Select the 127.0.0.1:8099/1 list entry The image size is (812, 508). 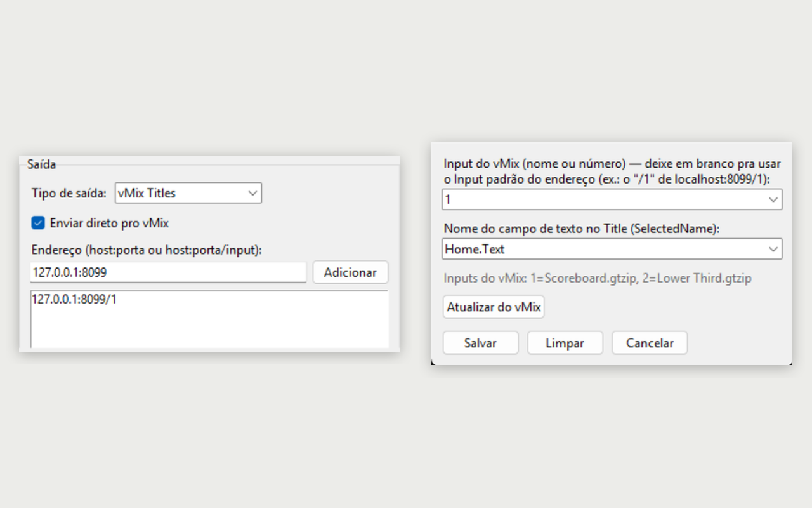pos(74,300)
